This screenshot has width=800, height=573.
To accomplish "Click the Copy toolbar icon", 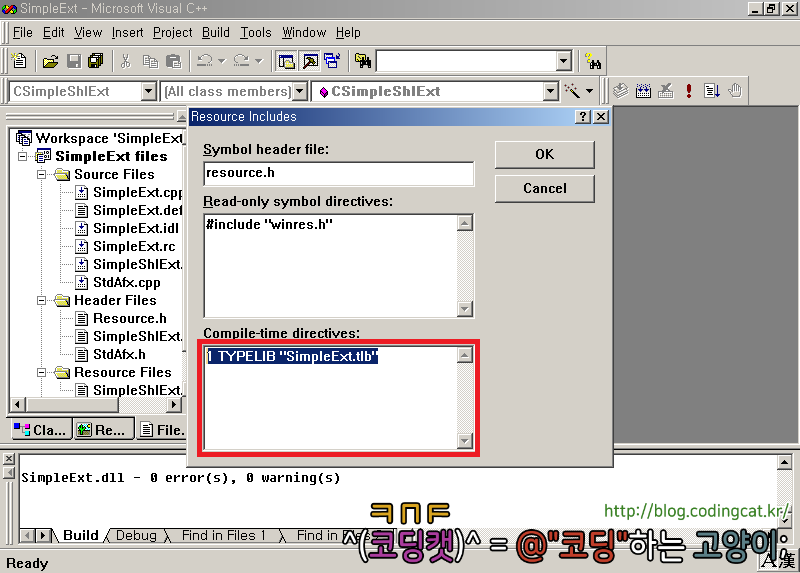I will [150, 61].
